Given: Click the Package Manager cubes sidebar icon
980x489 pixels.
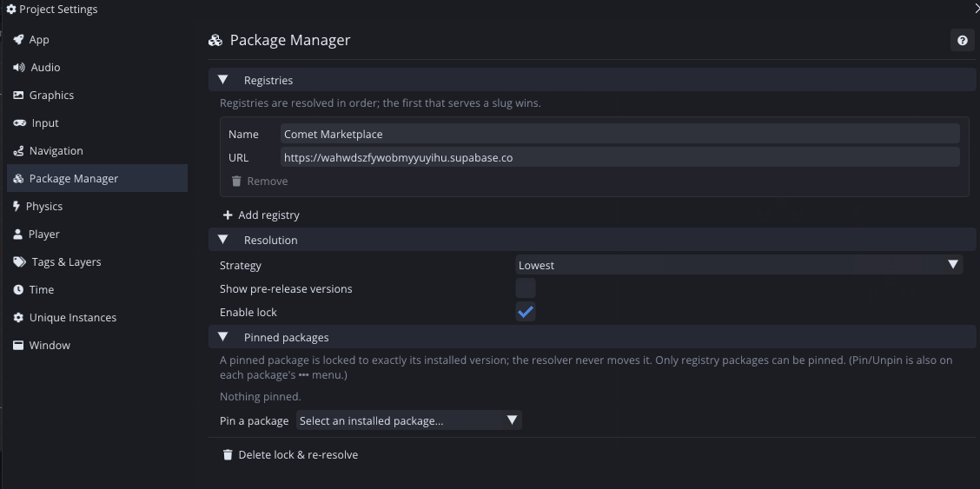Looking at the screenshot, I should (18, 179).
